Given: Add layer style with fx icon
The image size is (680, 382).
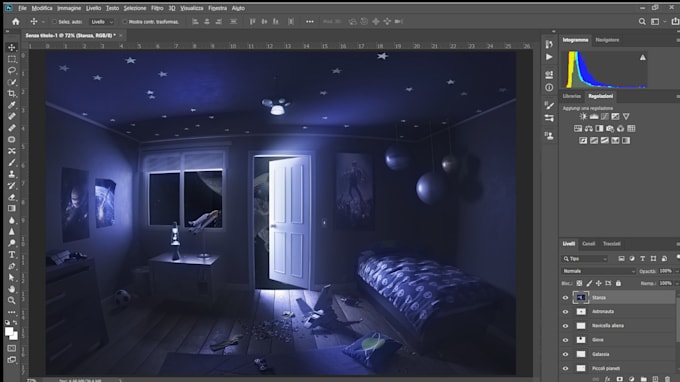Looking at the screenshot, I should pos(607,379).
